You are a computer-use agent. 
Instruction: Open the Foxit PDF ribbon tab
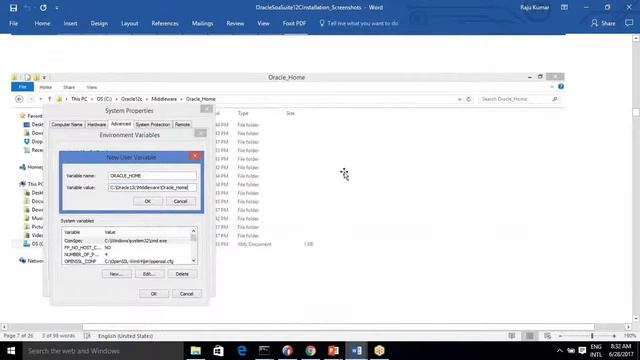[x=294, y=23]
